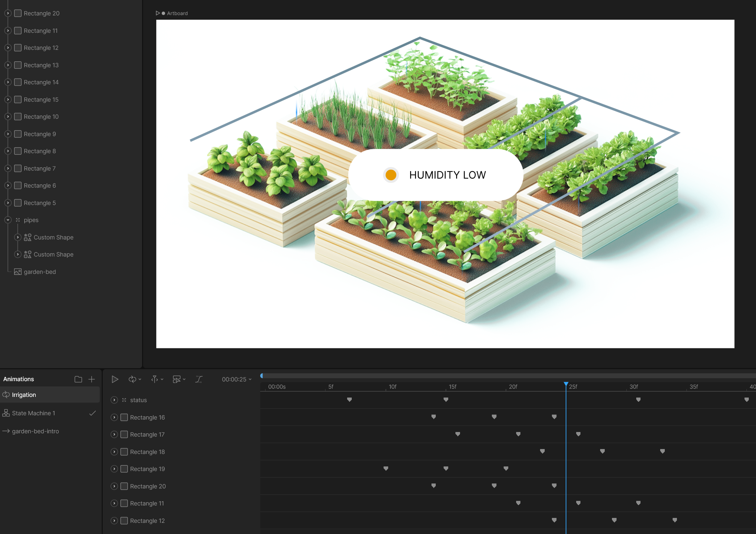Image resolution: width=756 pixels, height=534 pixels.
Task: Expand the status row in timeline
Action: coord(114,400)
